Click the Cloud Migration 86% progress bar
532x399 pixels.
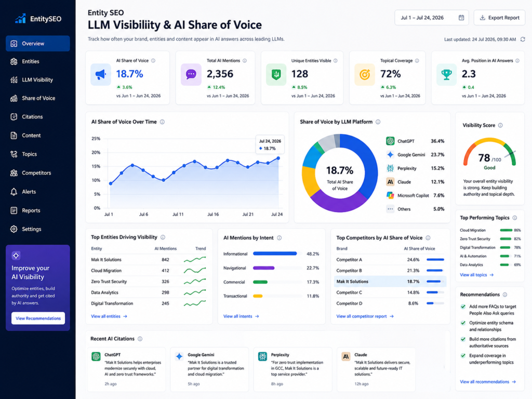506,230
